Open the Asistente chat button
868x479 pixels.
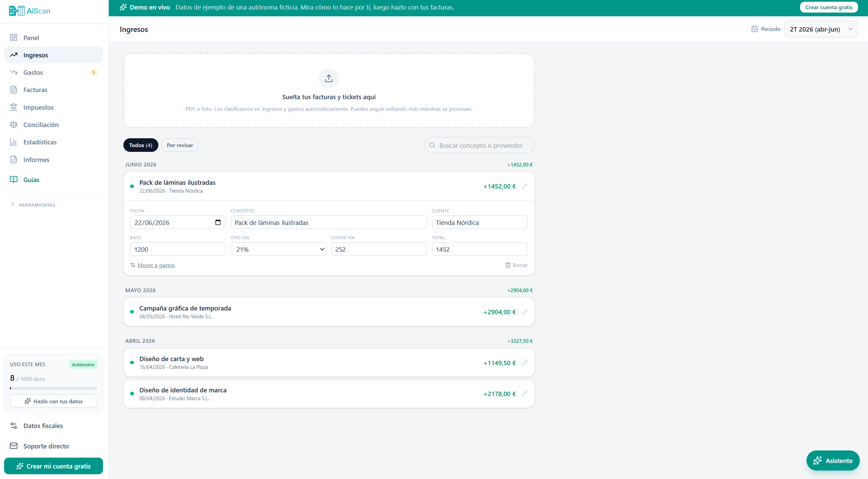833,460
